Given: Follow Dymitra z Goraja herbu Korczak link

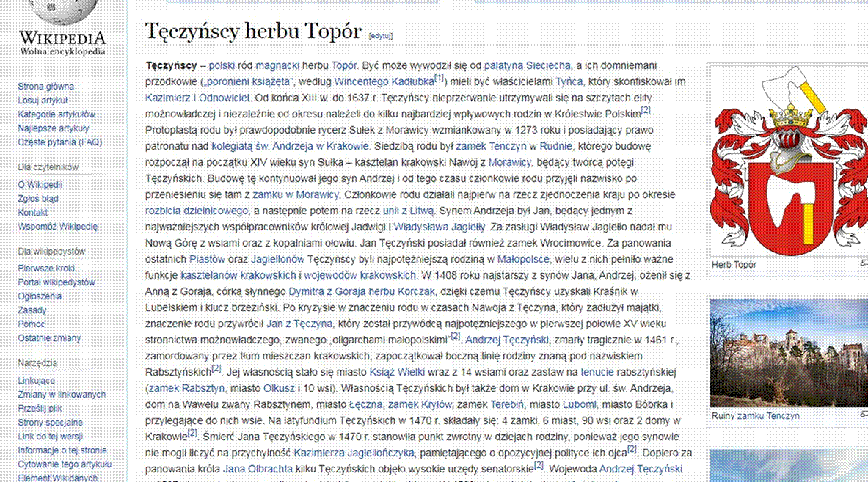Looking at the screenshot, I should 362,291.
